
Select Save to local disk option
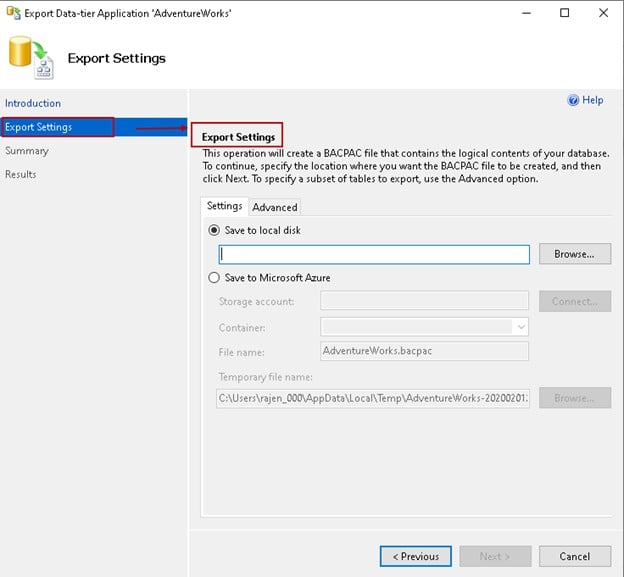[x=213, y=230]
